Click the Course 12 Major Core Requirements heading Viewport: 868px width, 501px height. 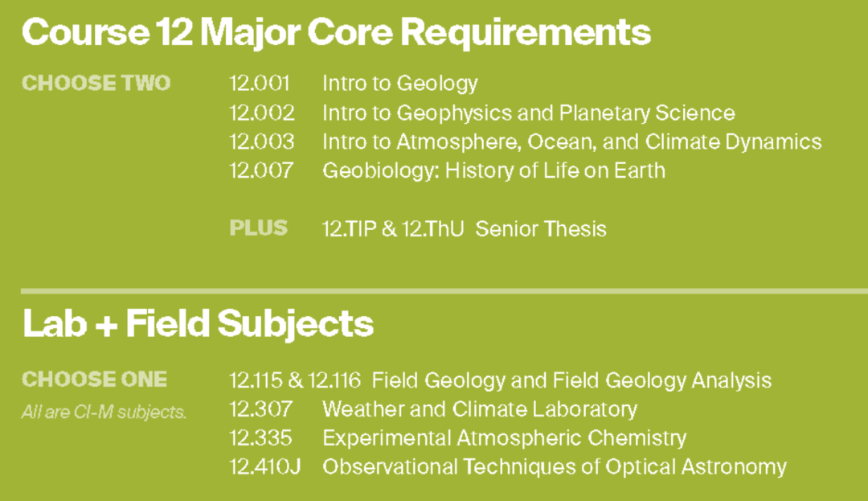[x=336, y=32]
